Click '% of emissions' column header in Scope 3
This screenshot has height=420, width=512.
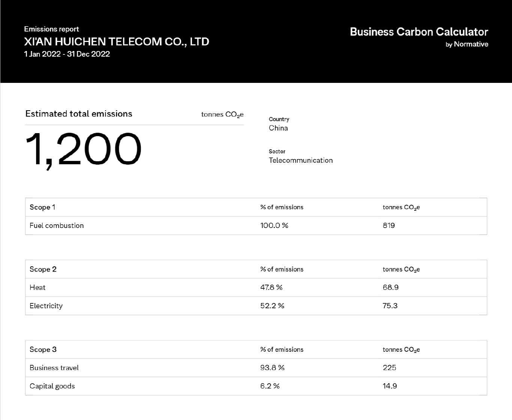pos(282,349)
